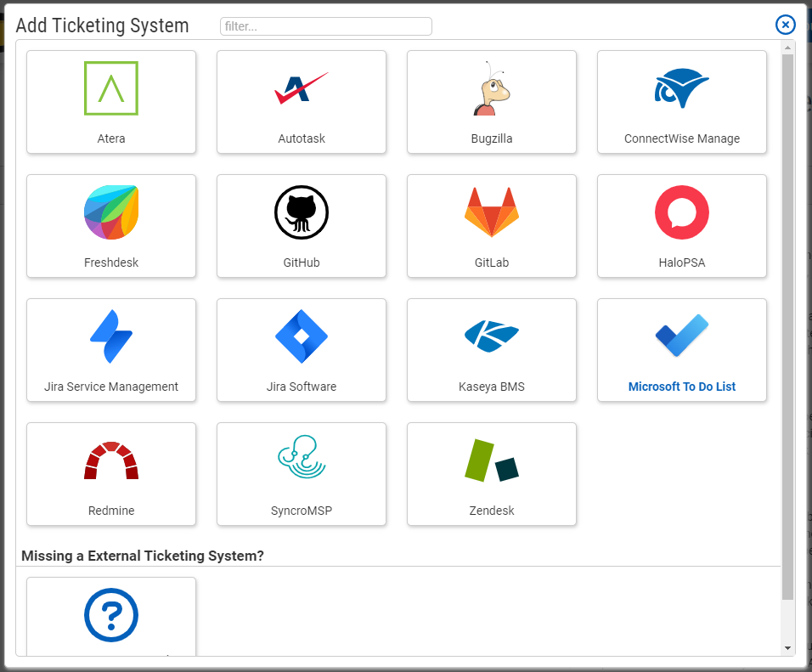Focus the filter text field

[x=325, y=26]
